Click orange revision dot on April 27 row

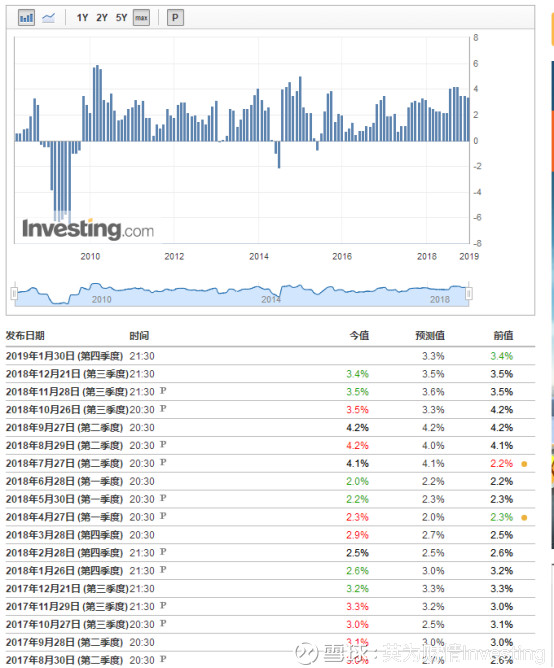(x=524, y=518)
